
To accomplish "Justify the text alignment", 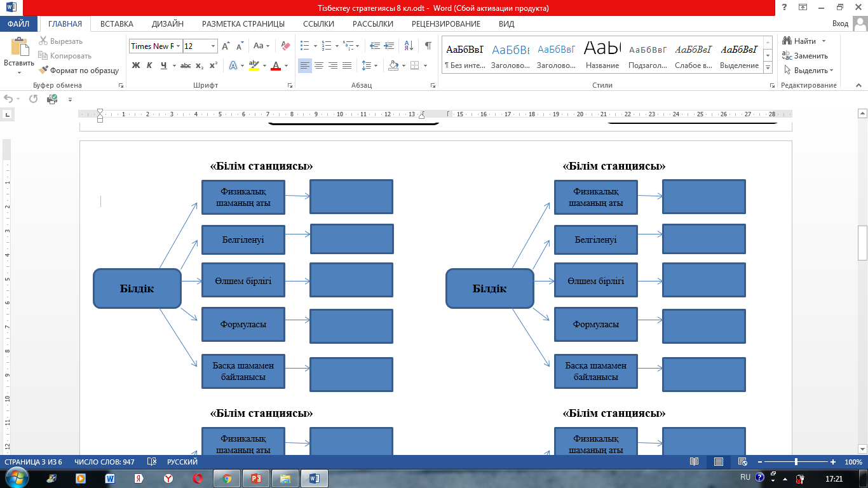I will click(347, 65).
